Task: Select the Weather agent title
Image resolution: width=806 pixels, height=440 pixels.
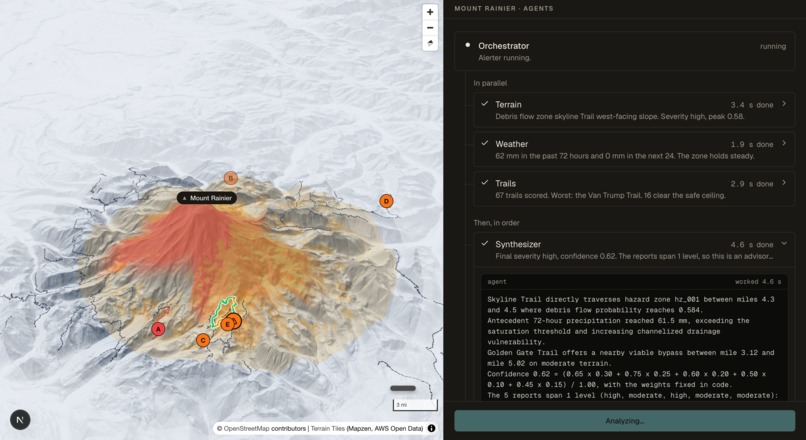Action: [511, 144]
